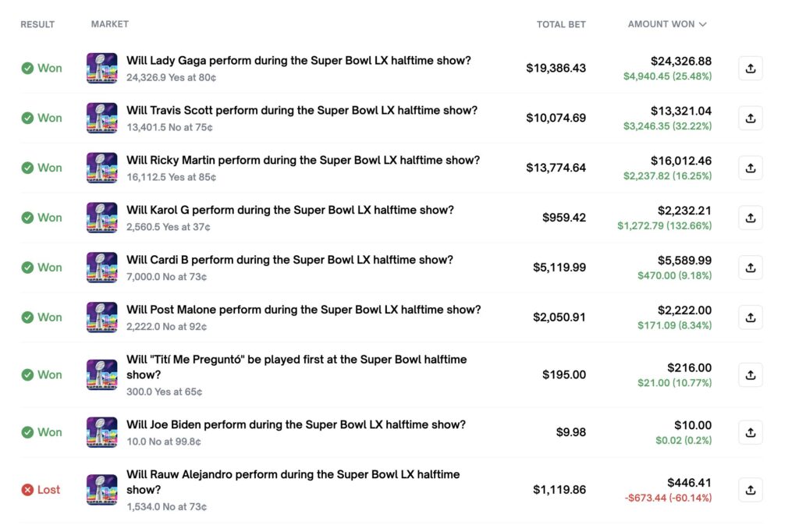Click the Super Bowl LX logo on Ricky Martin market
This screenshot has height=532, width=799.
click(101, 168)
